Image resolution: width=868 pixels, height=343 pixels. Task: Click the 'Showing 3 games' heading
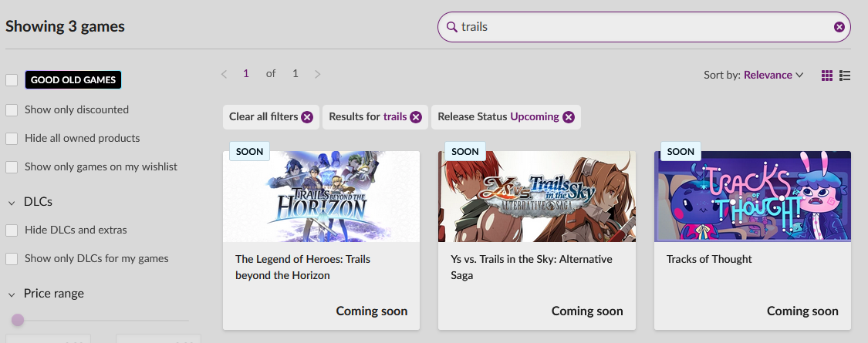tap(66, 26)
